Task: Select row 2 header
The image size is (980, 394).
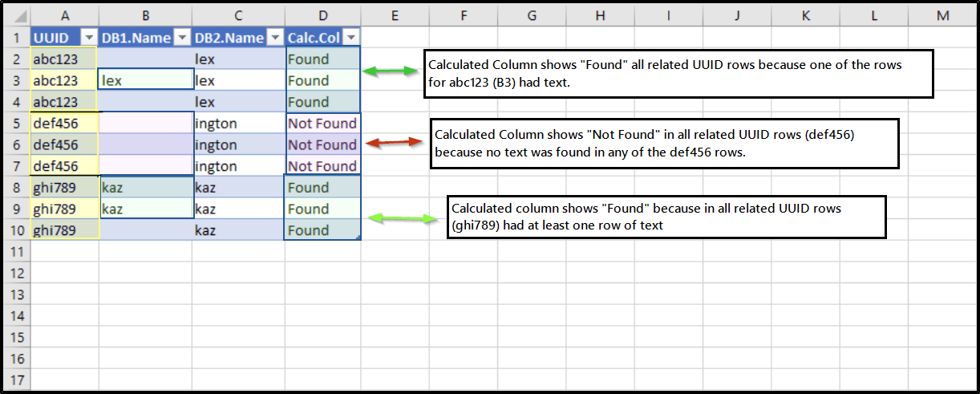Action: pos(18,59)
